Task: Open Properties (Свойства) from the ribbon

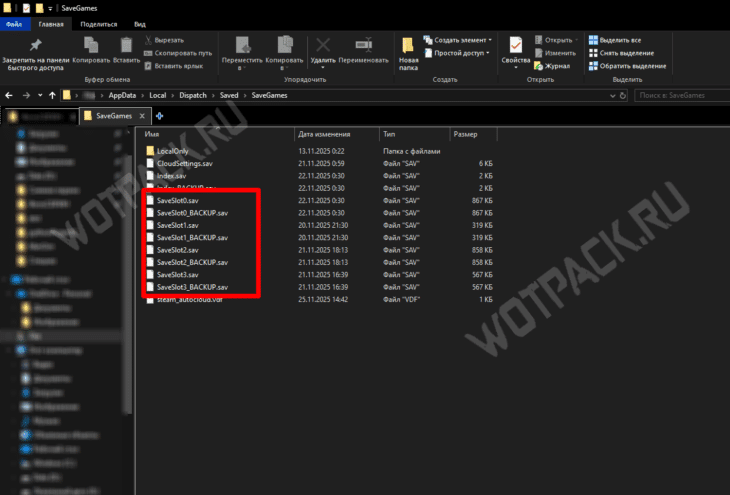Action: 516,47
